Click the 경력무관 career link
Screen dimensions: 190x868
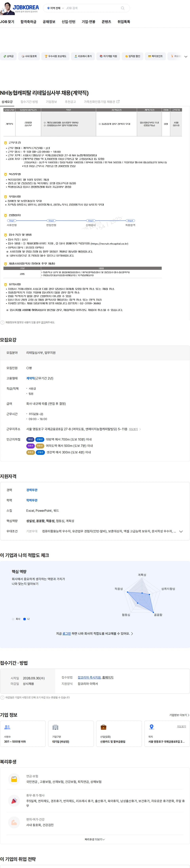point(32,490)
